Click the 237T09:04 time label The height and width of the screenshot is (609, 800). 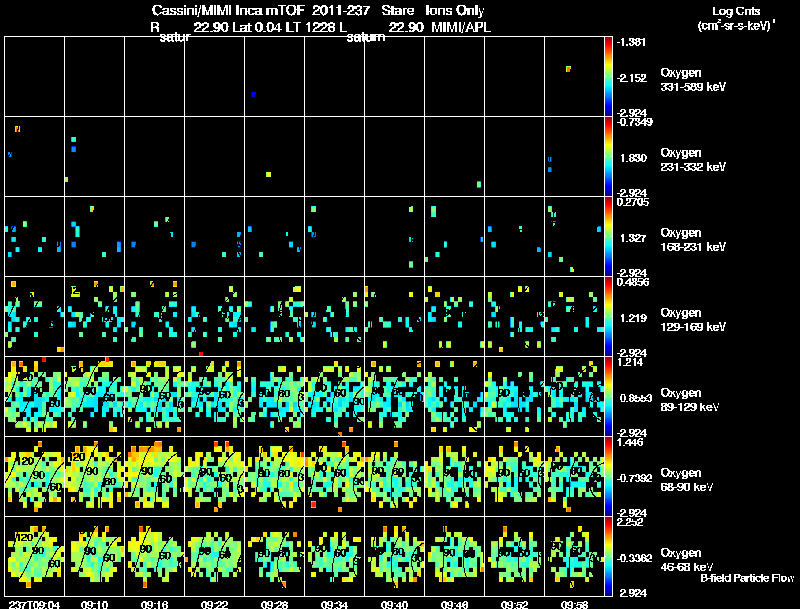tap(34, 605)
